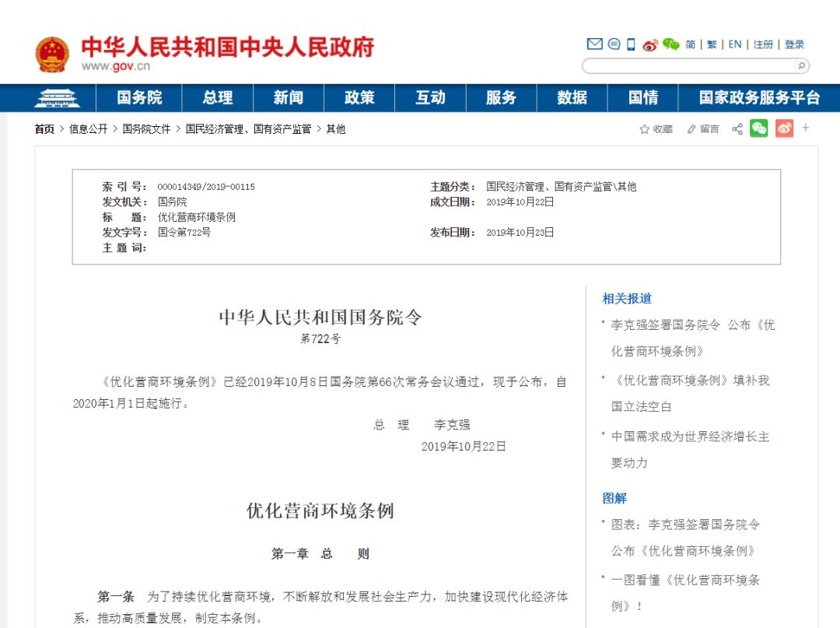Go to 首页 breadcrumb
This screenshot has width=840, height=628.
[x=44, y=129]
